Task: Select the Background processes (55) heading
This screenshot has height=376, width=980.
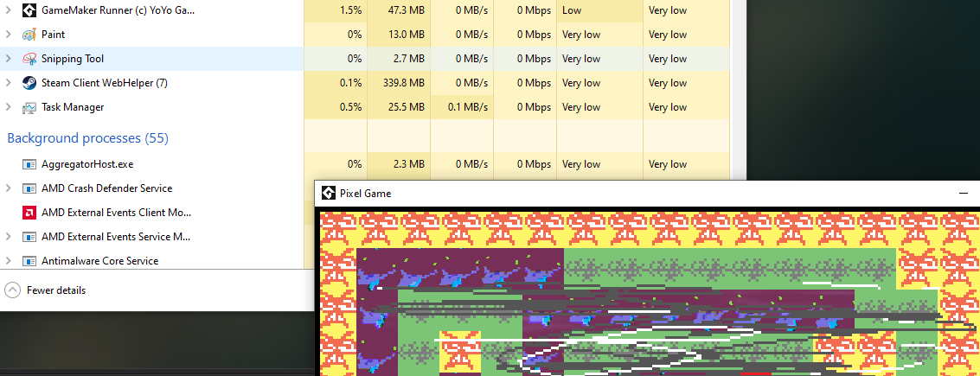Action: tap(87, 138)
